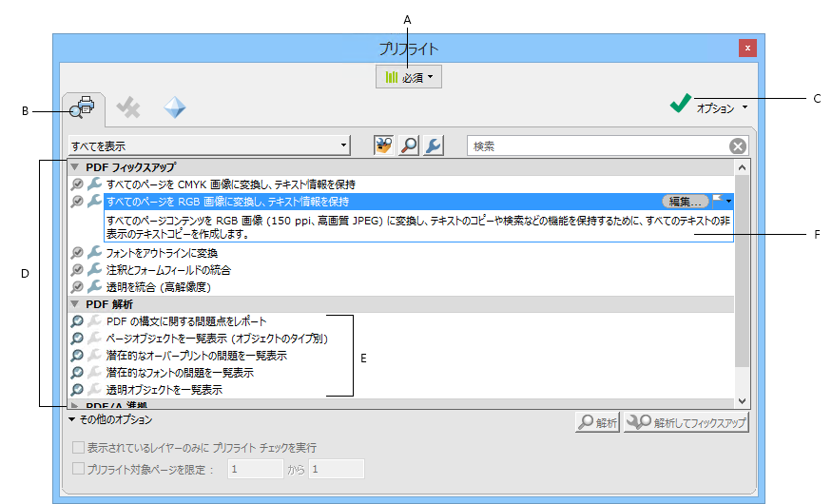Click check icon of RGB 画像に変換 row

[x=77, y=202]
